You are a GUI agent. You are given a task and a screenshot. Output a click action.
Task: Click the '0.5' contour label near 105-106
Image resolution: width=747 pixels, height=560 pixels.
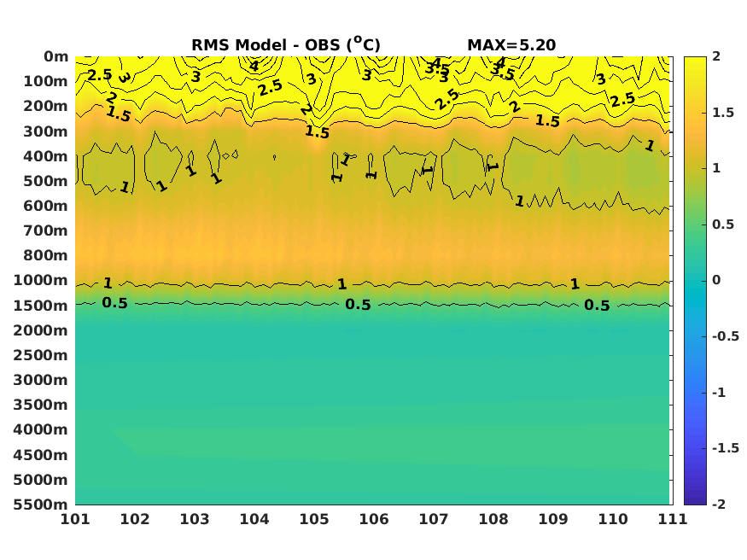click(x=358, y=304)
